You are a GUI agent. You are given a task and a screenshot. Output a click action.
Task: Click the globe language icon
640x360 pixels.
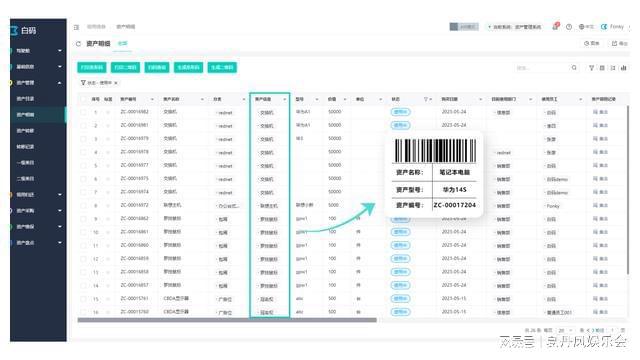tap(582, 27)
